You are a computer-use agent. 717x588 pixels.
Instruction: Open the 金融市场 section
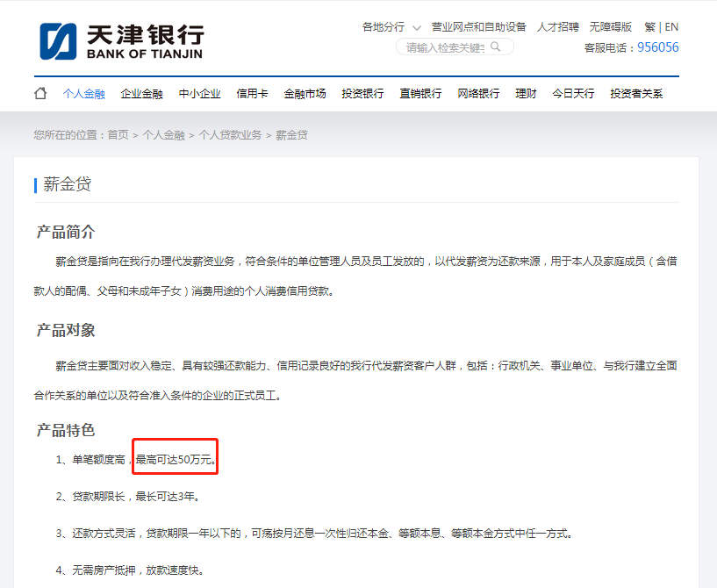305,92
